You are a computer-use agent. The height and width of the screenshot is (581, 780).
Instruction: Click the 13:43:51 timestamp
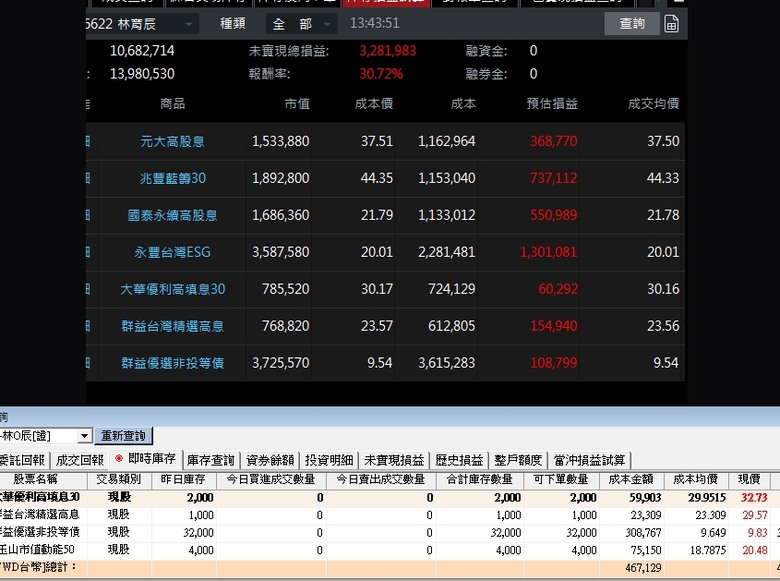(x=374, y=23)
